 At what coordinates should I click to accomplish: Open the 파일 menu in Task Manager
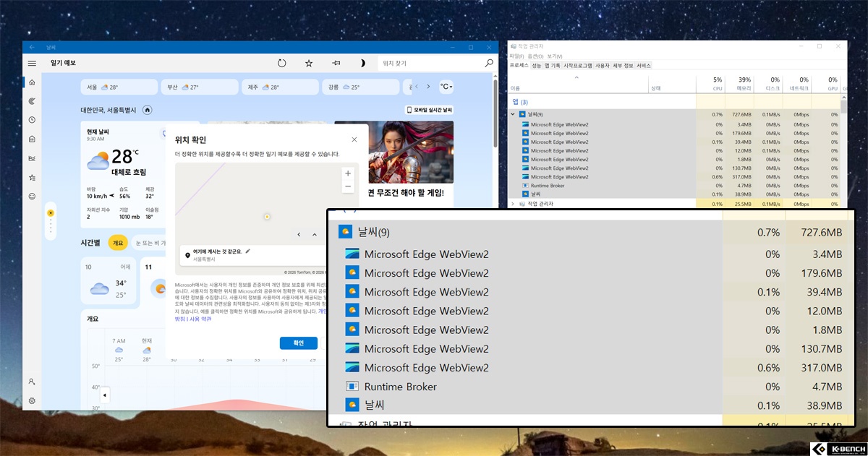pos(516,56)
